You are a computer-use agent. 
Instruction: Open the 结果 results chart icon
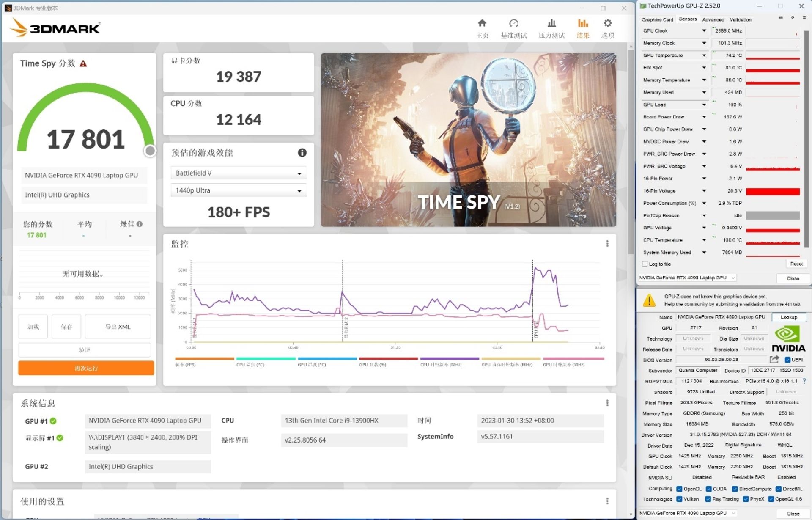[583, 23]
